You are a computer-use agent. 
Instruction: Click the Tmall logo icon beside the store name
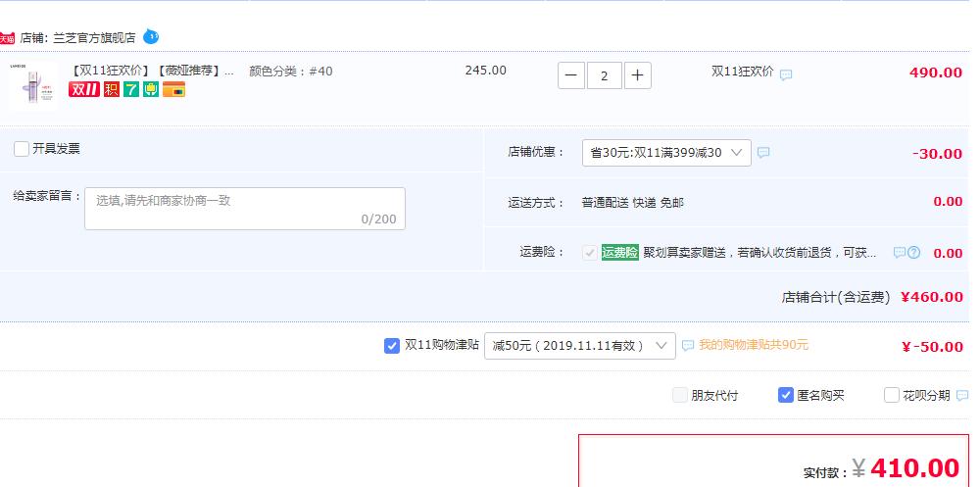point(7,39)
